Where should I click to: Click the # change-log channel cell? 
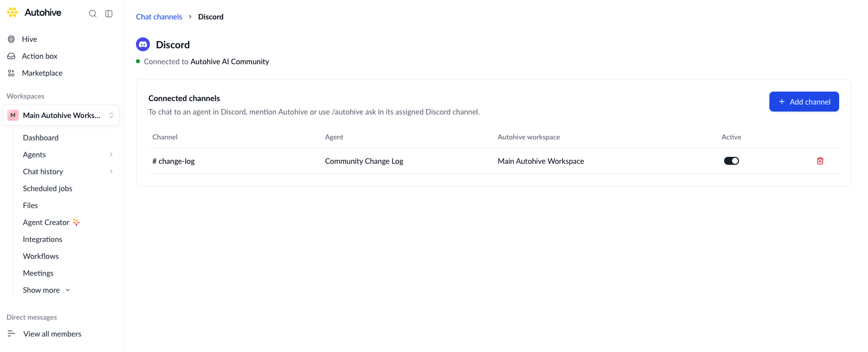(x=174, y=161)
